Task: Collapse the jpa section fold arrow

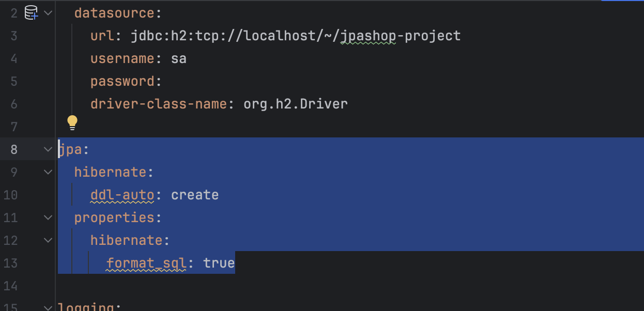Action: (48, 149)
